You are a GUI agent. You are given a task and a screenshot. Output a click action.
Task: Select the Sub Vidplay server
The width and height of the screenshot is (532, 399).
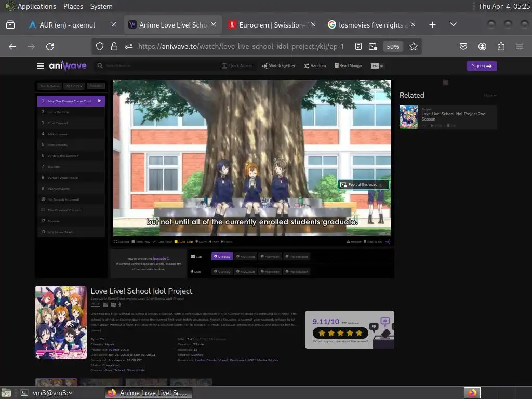tap(222, 257)
